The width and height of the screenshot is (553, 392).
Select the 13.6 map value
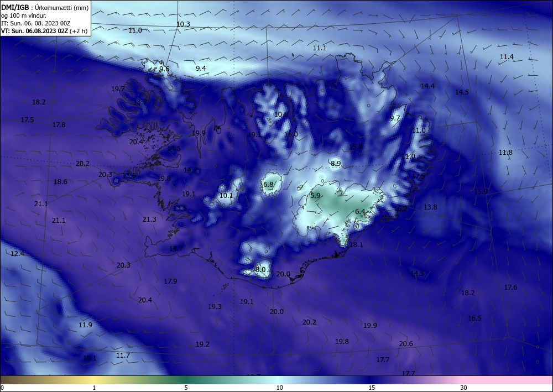129,176
